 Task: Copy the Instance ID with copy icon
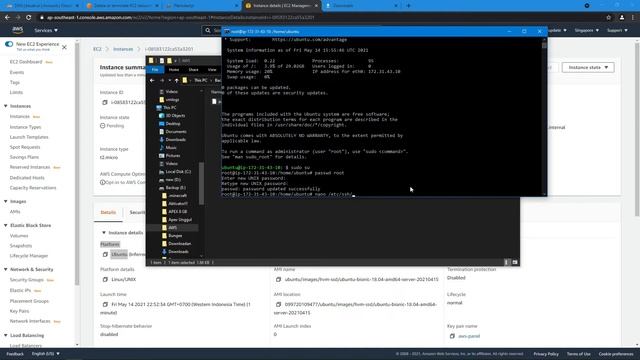pyautogui.click(x=105, y=102)
